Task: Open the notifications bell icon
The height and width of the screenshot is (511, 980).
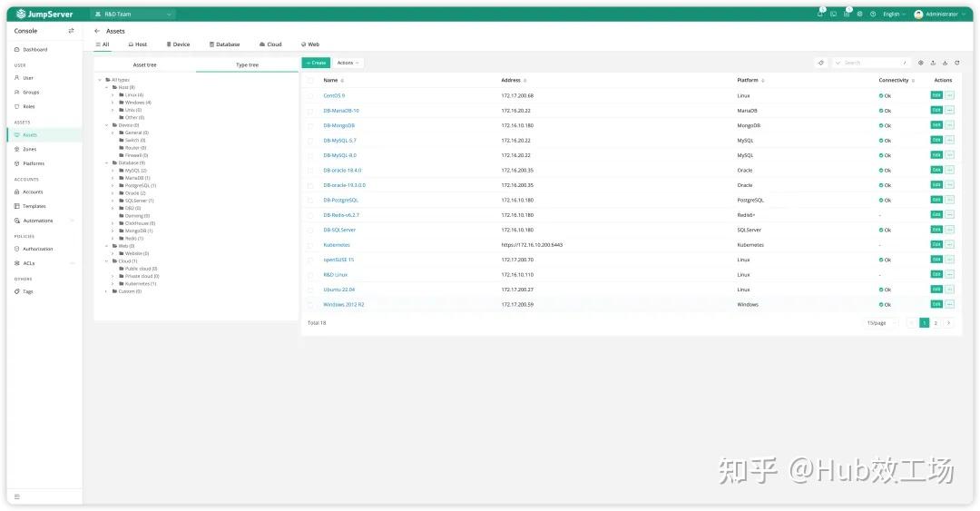Action: click(820, 14)
